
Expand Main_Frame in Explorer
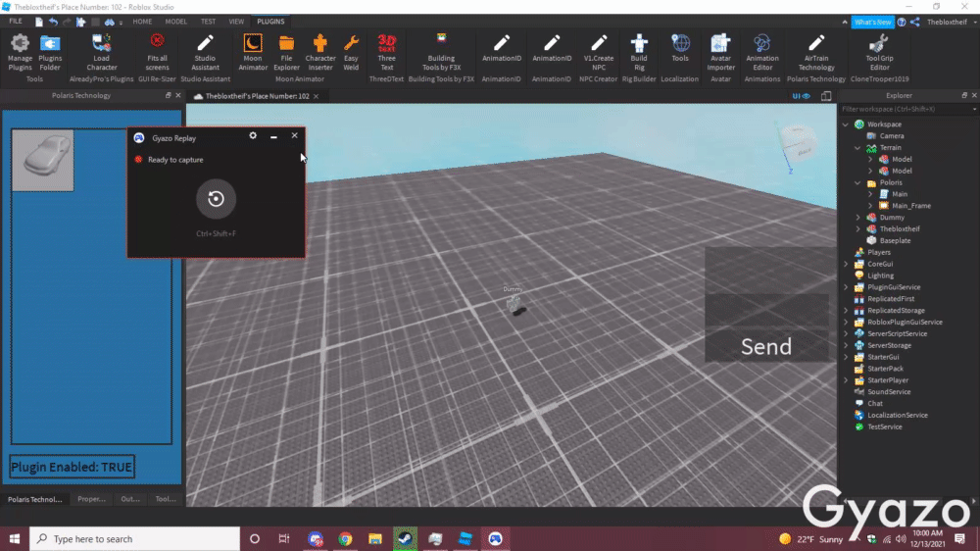[x=870, y=206]
